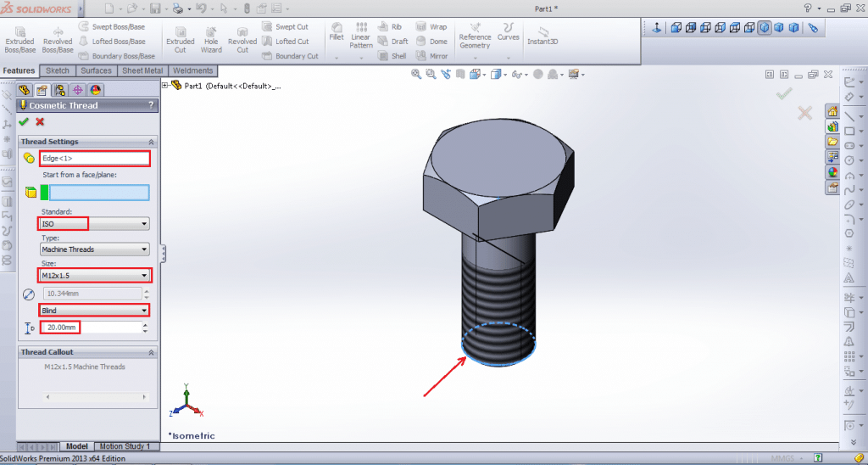Viewport: 868px width, 465px height.
Task: Open the Hole Wizard tool
Action: click(211, 40)
